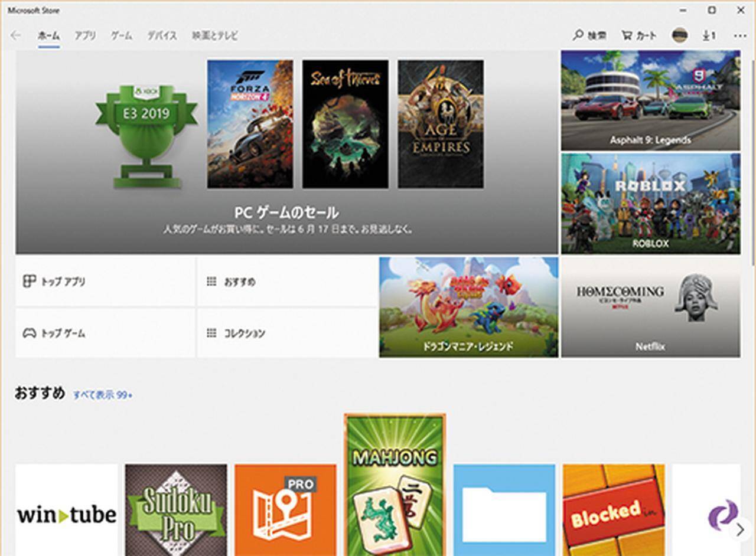This screenshot has height=556, width=756.
Task: Open the トップ アプリ tile
Action: (105, 282)
